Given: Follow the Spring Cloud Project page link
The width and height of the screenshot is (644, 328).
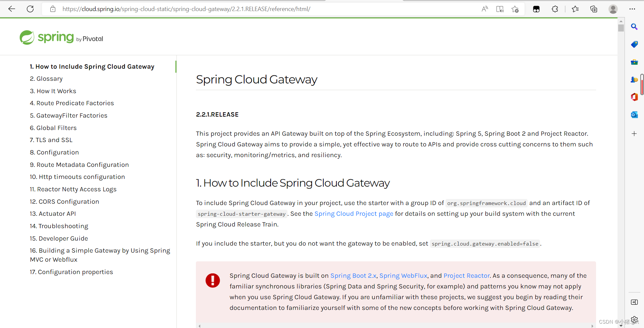Looking at the screenshot, I should 354,214.
